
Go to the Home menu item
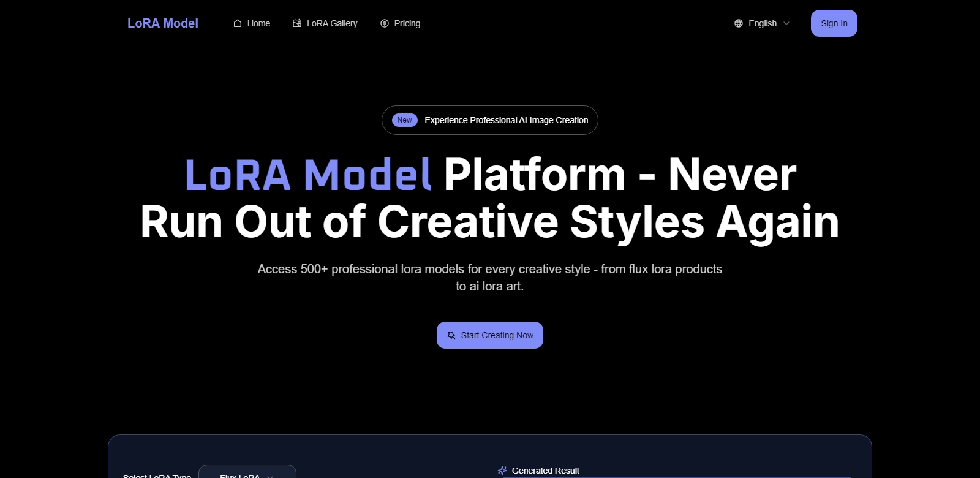(x=258, y=23)
